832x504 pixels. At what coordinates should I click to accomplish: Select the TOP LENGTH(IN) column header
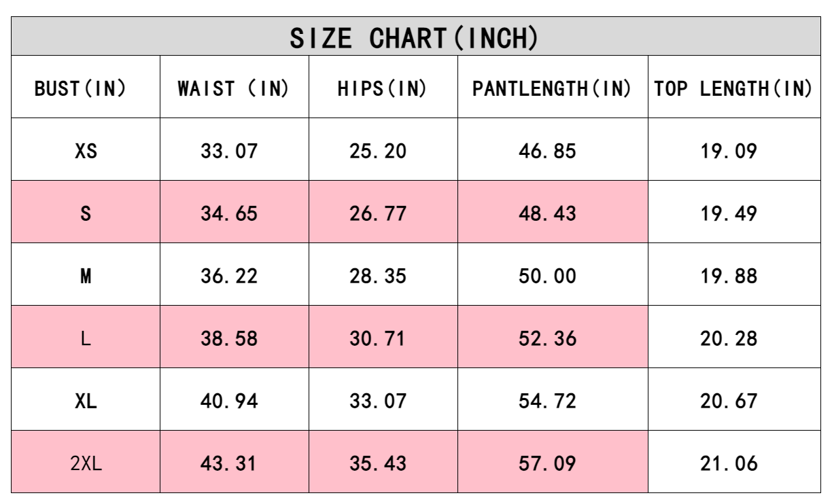point(733,89)
